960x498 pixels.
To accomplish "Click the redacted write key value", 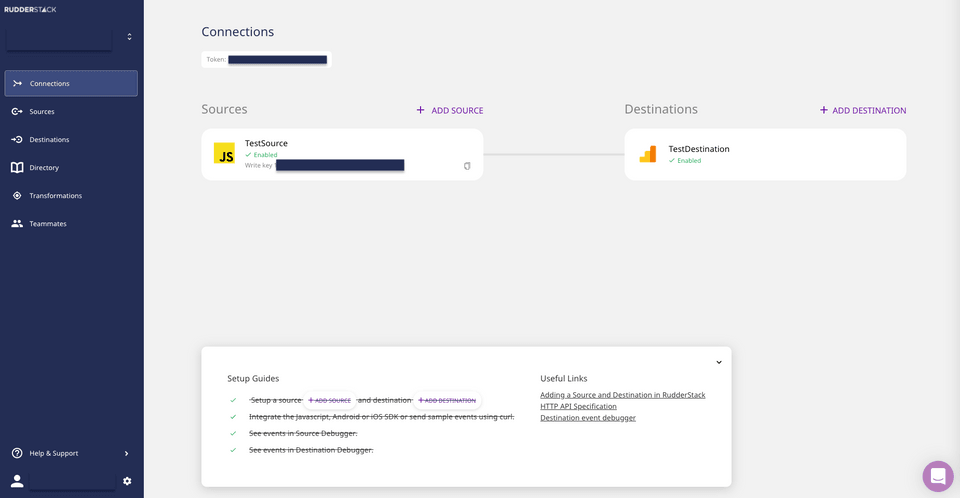I will click(340, 165).
